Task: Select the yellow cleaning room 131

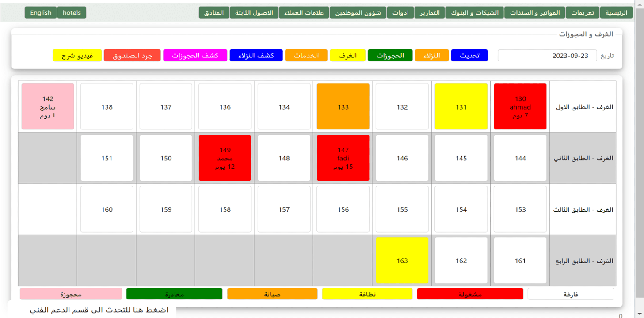Action: [461, 107]
